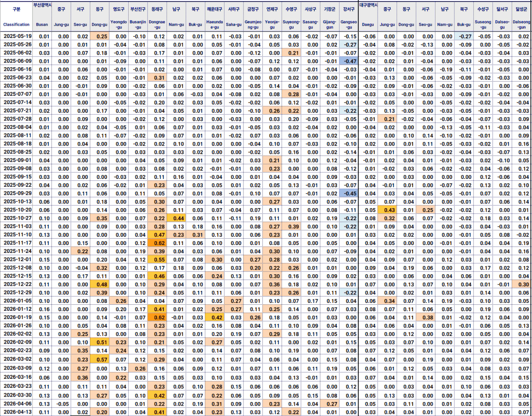The height and width of the screenshot is (416, 532).
Task: Select the Yeongdo-gu column header
Action: click(118, 25)
